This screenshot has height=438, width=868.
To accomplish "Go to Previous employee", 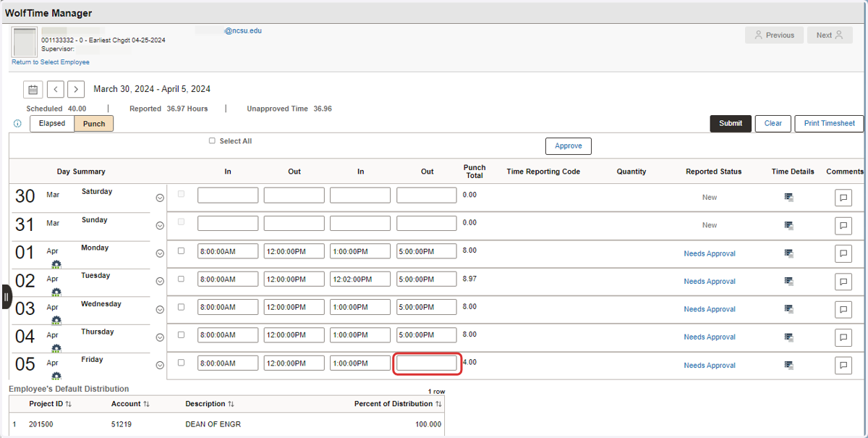I will pos(774,35).
